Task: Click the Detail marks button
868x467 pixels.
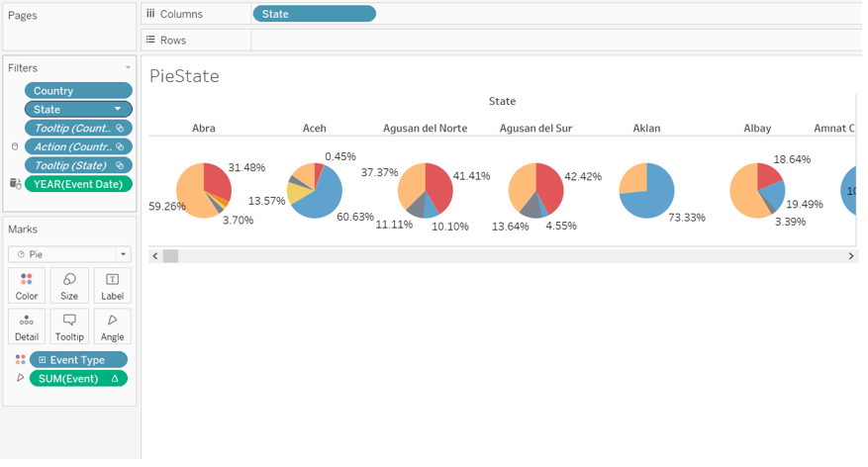Action: tap(27, 327)
